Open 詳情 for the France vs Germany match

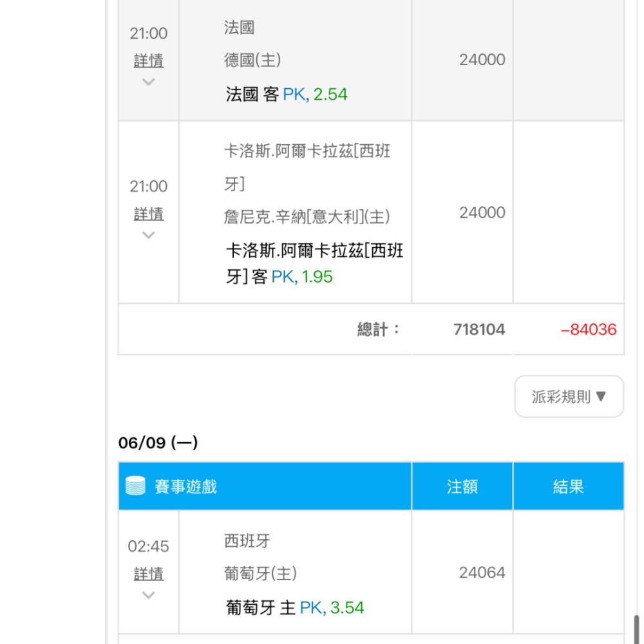(148, 61)
